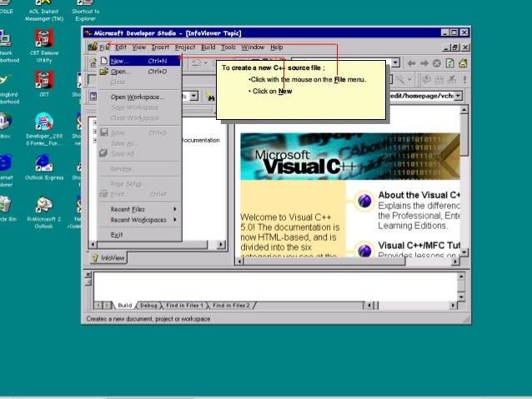Image resolution: width=532 pixels, height=399 pixels.
Task: Click purple bullet icon beside Visual C++/MFC Tutorial
Action: tap(364, 250)
